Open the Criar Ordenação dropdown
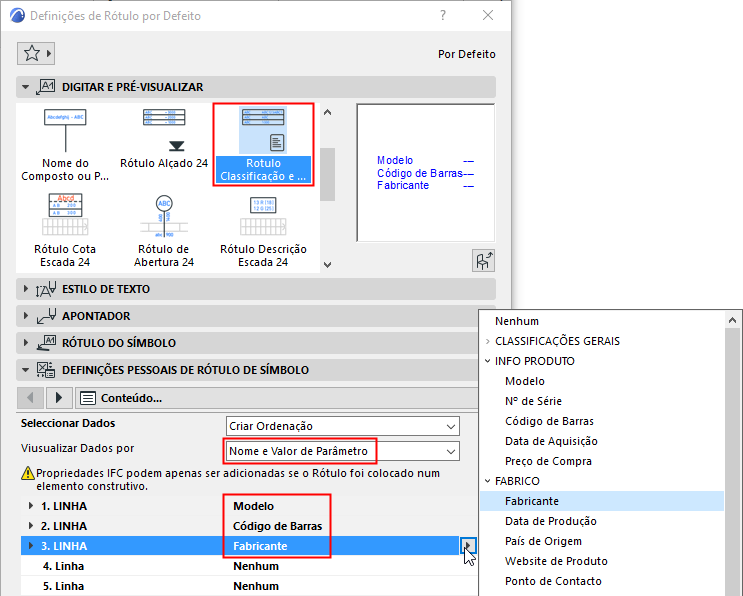 343,426
